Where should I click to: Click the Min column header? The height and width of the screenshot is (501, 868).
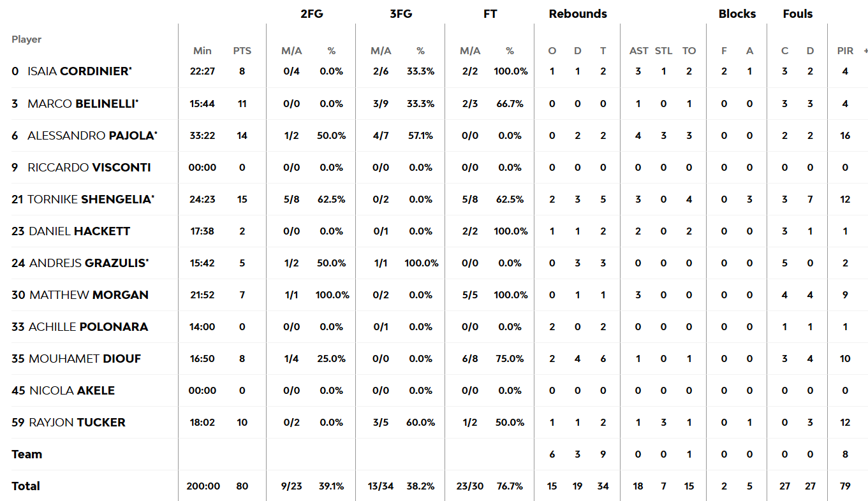pyautogui.click(x=202, y=51)
